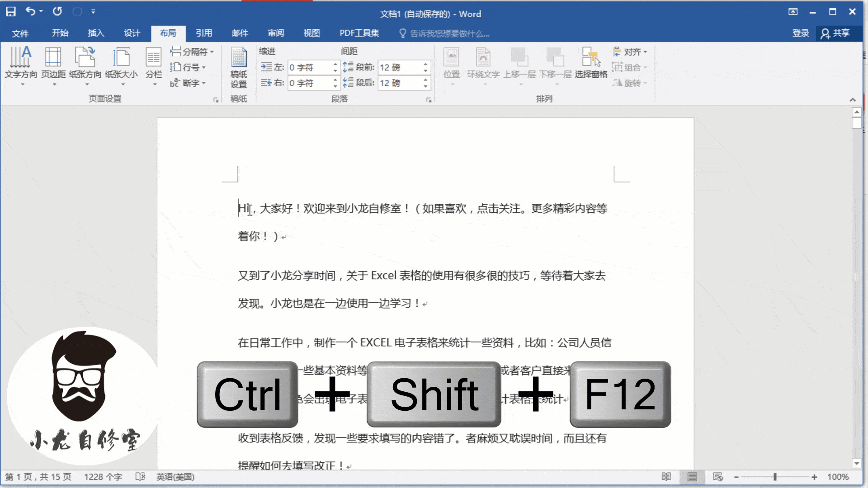Screen dimensions: 868x488
Task: Switch to Read Mode view icon
Action: 666,477
